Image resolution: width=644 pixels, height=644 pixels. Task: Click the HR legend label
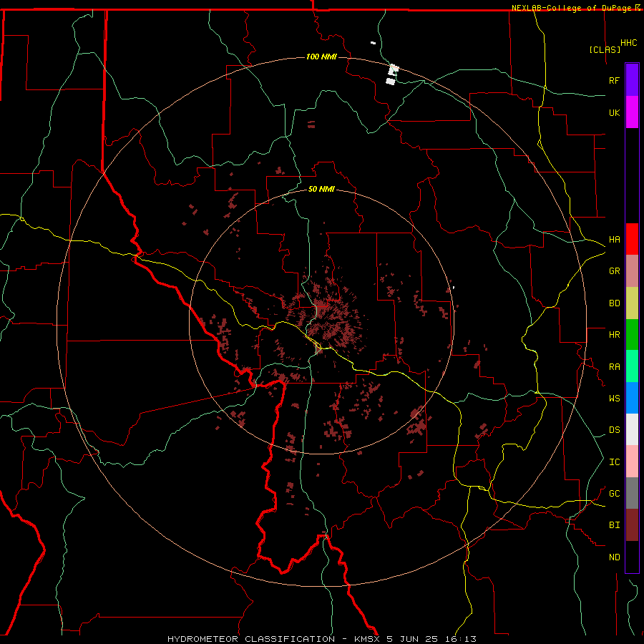614,335
